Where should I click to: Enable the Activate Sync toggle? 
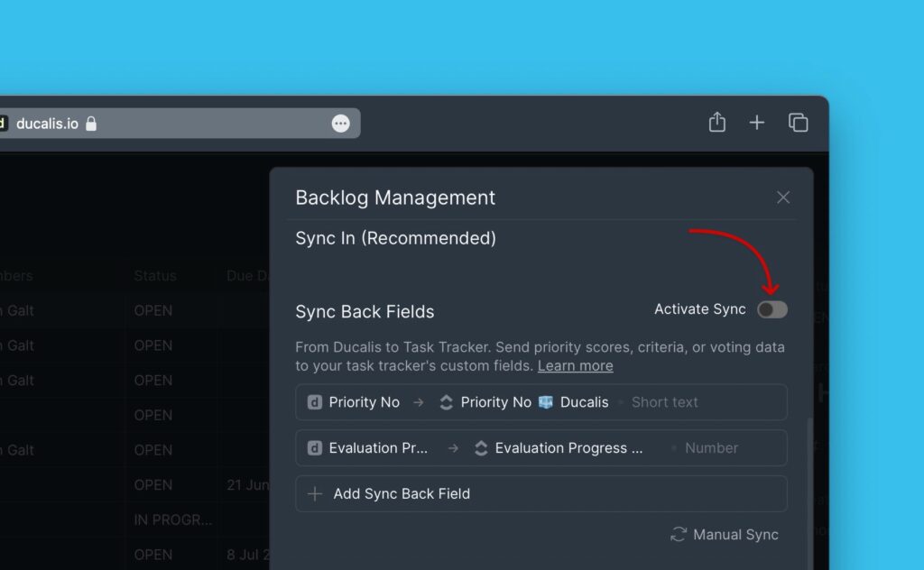pyautogui.click(x=772, y=309)
